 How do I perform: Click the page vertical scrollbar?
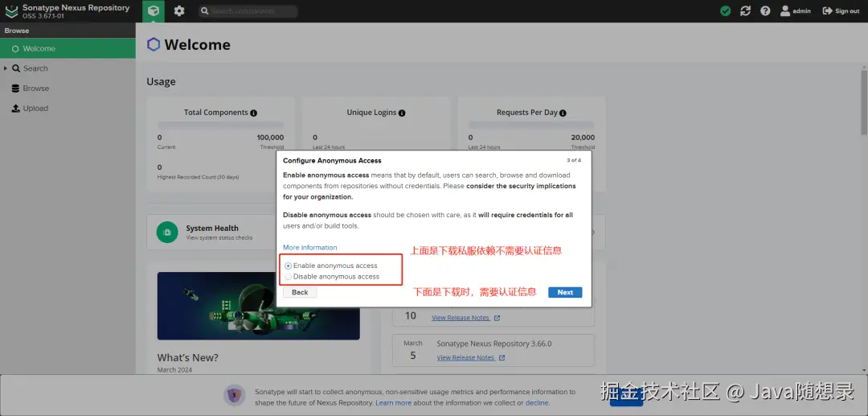pyautogui.click(x=864, y=102)
